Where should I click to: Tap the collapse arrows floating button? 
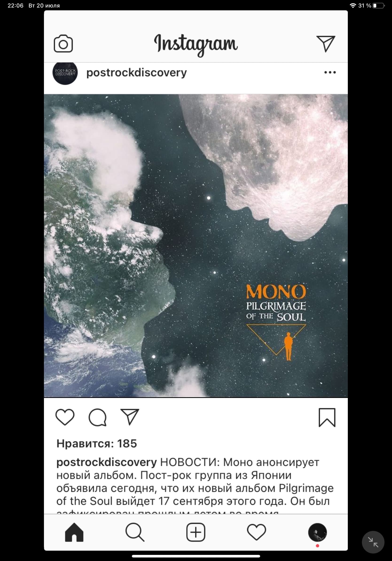pos(373,542)
